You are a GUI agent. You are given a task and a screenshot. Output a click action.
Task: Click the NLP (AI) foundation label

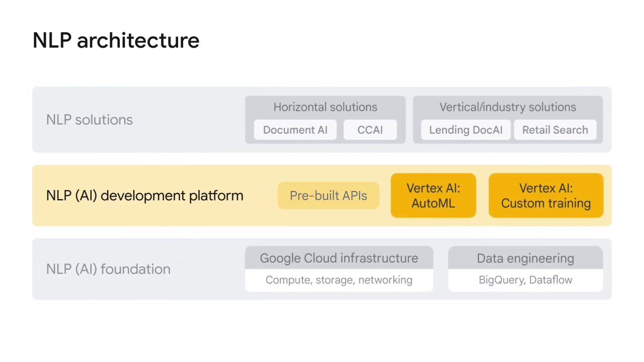click(108, 269)
